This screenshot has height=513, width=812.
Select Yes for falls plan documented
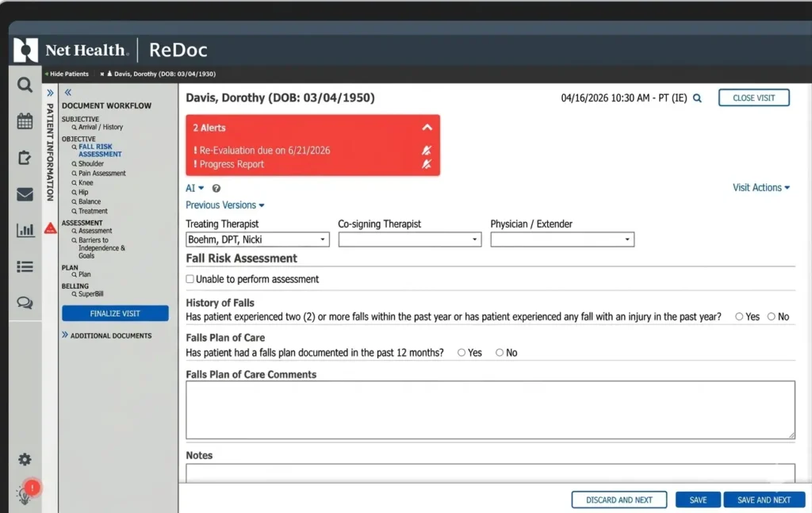[x=461, y=353]
